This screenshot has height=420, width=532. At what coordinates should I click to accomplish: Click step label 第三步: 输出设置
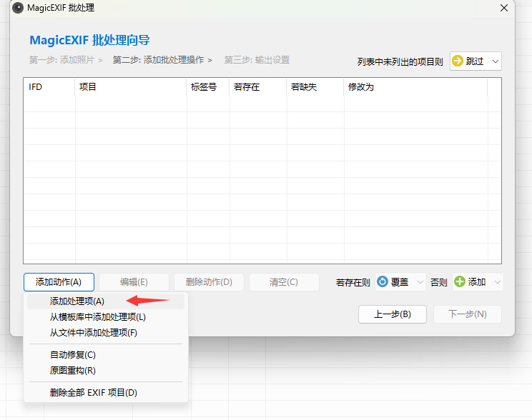pyautogui.click(x=257, y=60)
